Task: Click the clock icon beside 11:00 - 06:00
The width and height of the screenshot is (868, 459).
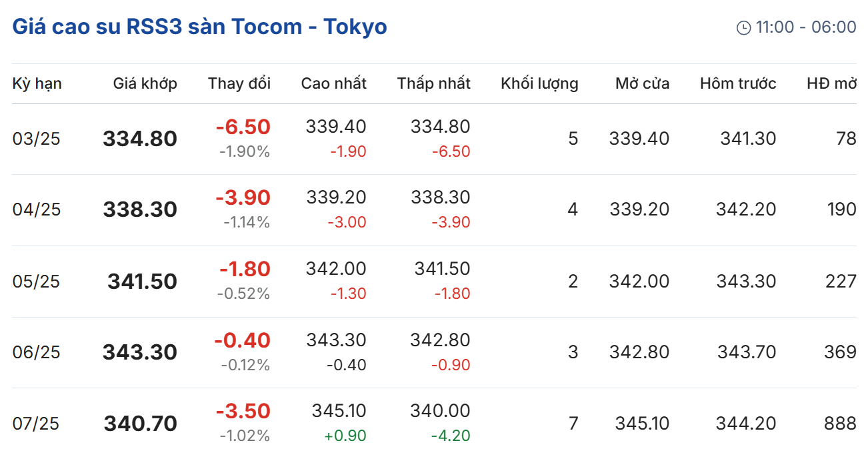Action: pyautogui.click(x=743, y=27)
